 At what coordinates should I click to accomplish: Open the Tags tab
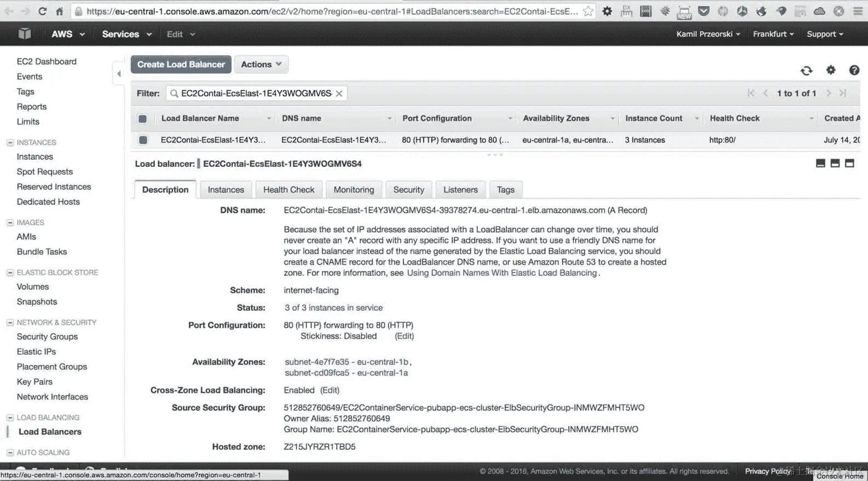click(506, 190)
